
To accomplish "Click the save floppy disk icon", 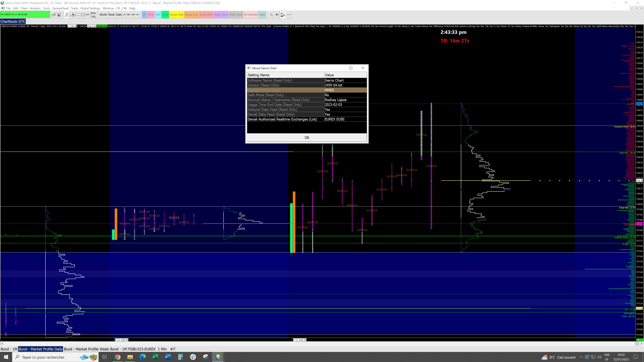I will coord(59,15).
